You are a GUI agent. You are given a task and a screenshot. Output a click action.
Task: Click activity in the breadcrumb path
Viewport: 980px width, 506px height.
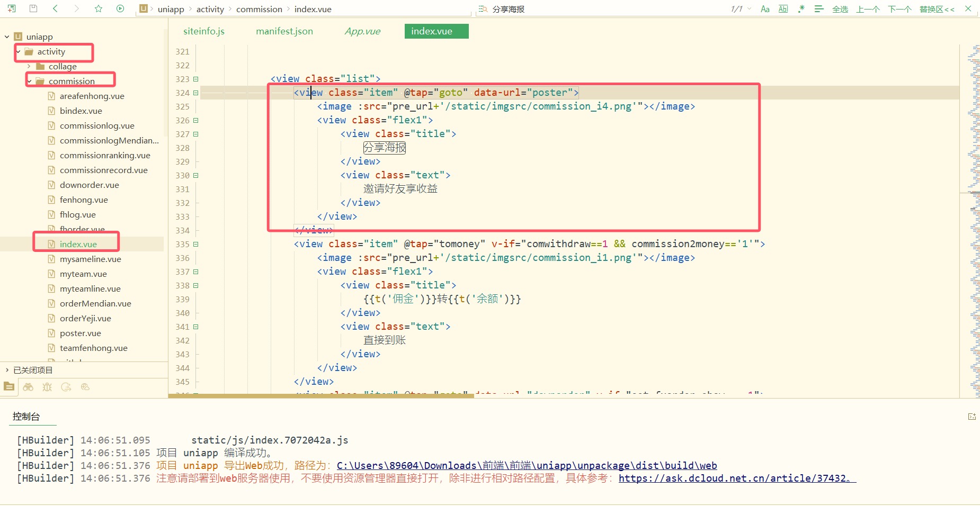coord(210,9)
